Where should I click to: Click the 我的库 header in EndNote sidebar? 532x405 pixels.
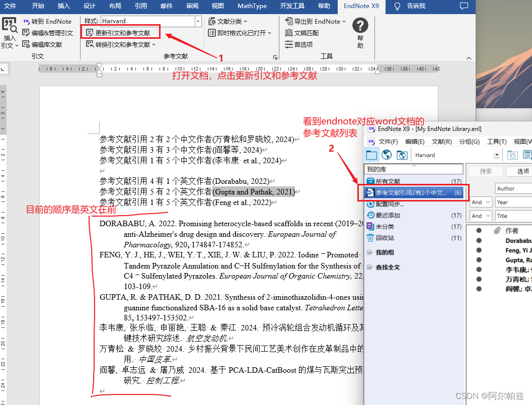click(x=414, y=169)
